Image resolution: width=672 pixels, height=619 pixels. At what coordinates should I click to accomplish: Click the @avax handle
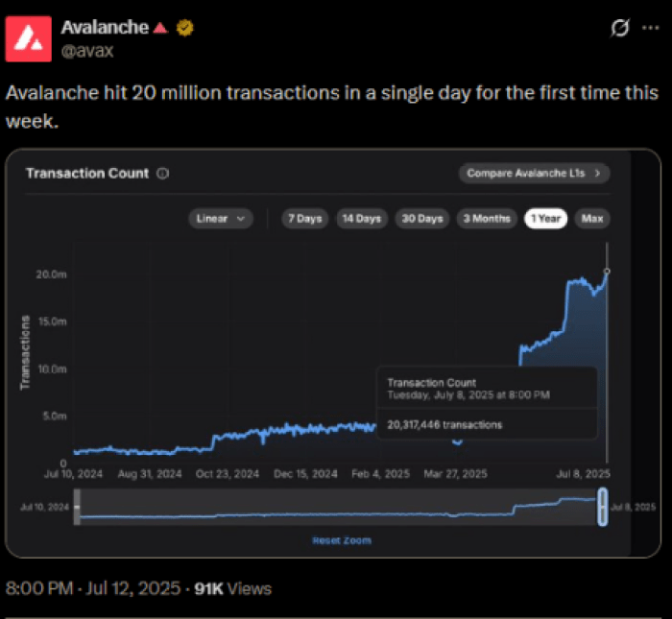point(87,52)
